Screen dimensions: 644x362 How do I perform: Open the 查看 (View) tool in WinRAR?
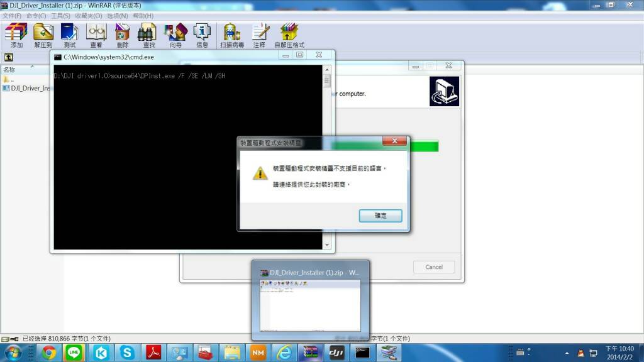click(x=96, y=35)
